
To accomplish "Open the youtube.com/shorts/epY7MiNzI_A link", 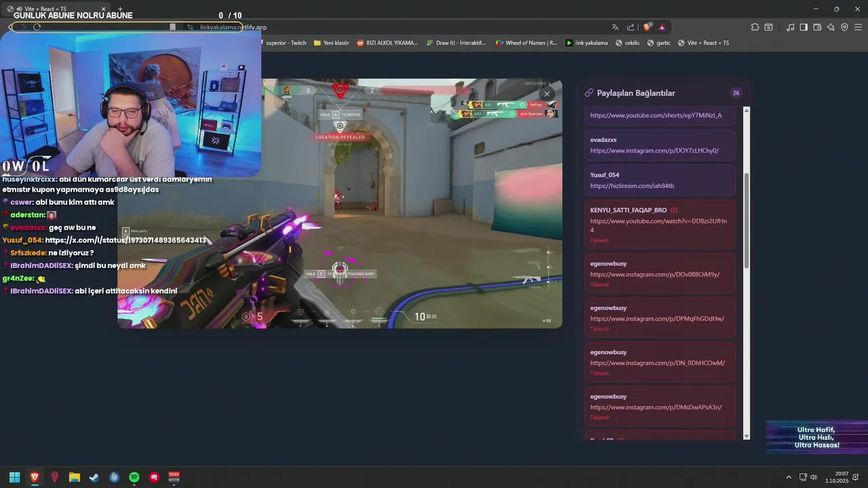I will click(x=656, y=115).
